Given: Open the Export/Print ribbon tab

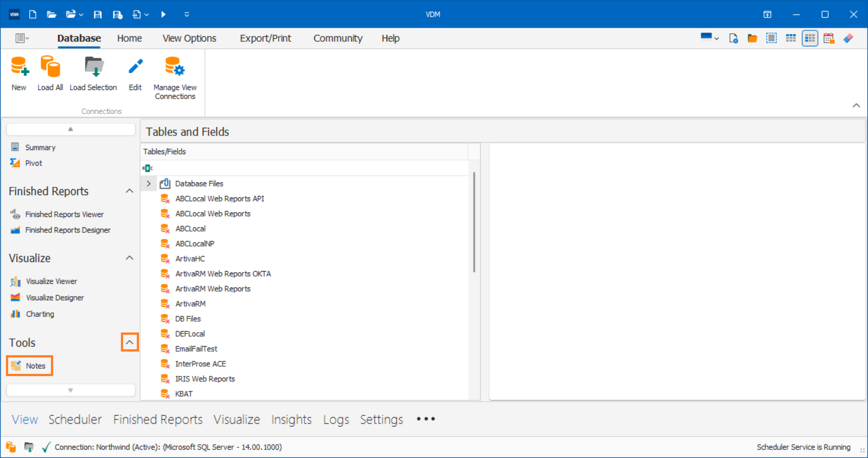Looking at the screenshot, I should pos(265,38).
